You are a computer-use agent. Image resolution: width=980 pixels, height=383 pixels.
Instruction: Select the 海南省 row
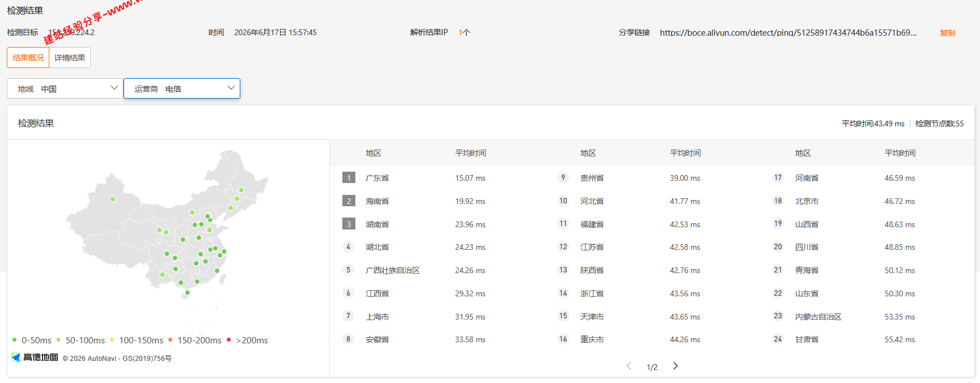(437, 201)
